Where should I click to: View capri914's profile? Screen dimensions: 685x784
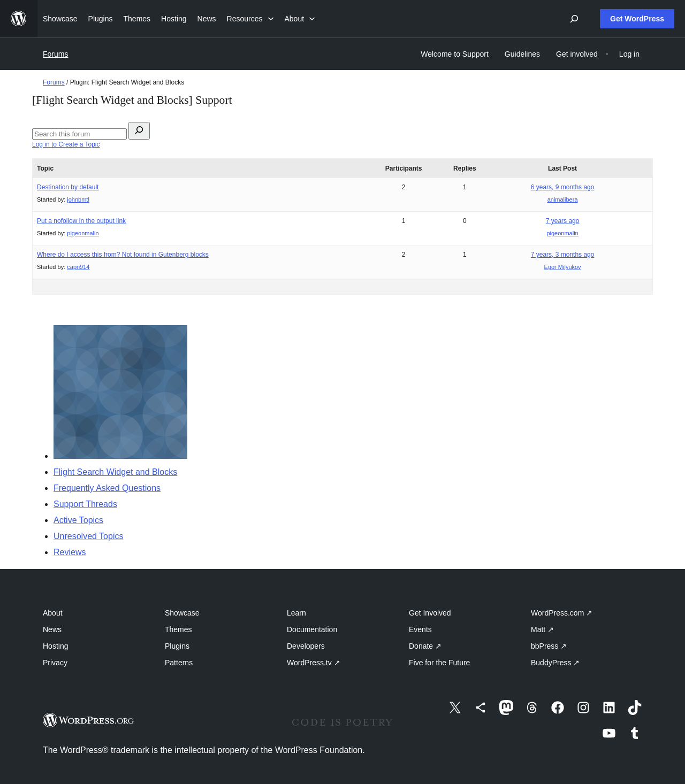click(78, 267)
